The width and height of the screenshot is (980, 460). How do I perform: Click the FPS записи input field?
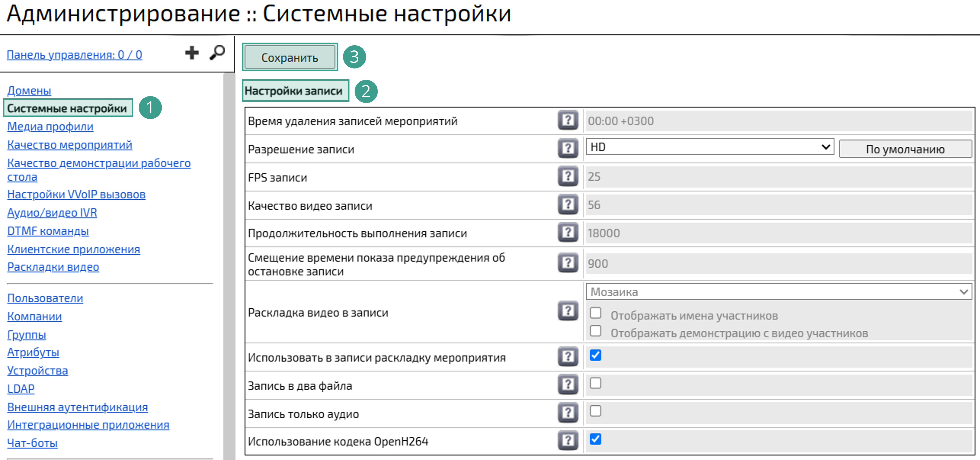coord(778,177)
